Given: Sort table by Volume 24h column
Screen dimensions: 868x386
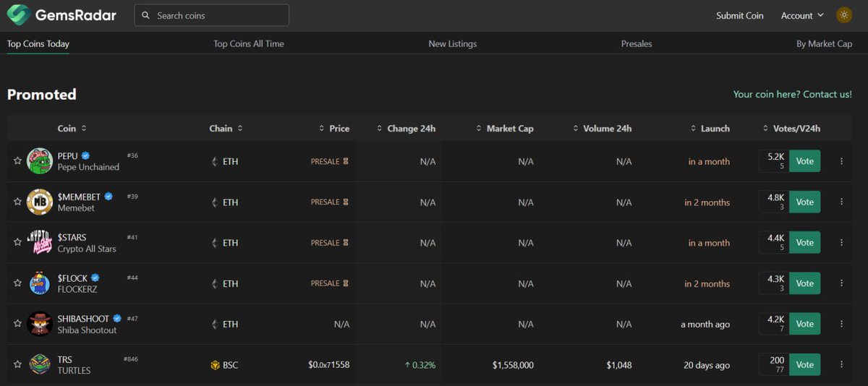Looking at the screenshot, I should click(x=602, y=129).
